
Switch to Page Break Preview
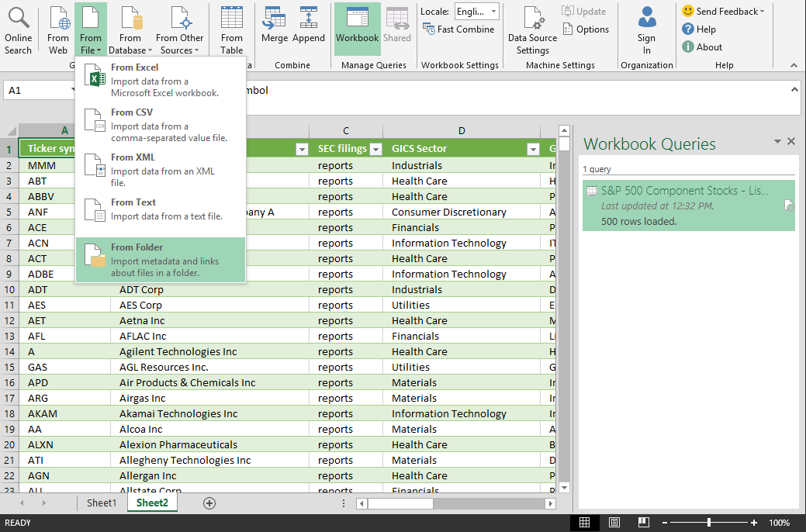pos(644,523)
